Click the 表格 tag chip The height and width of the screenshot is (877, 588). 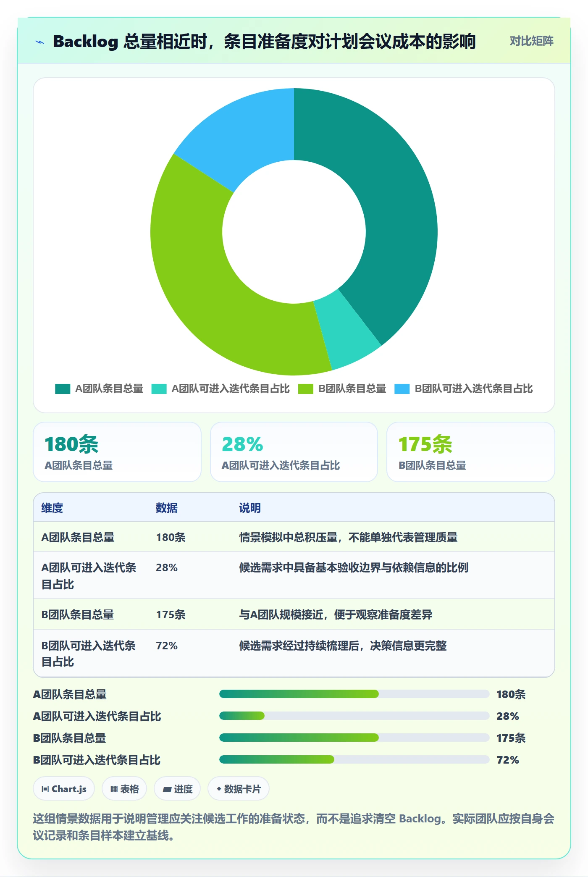pyautogui.click(x=124, y=789)
